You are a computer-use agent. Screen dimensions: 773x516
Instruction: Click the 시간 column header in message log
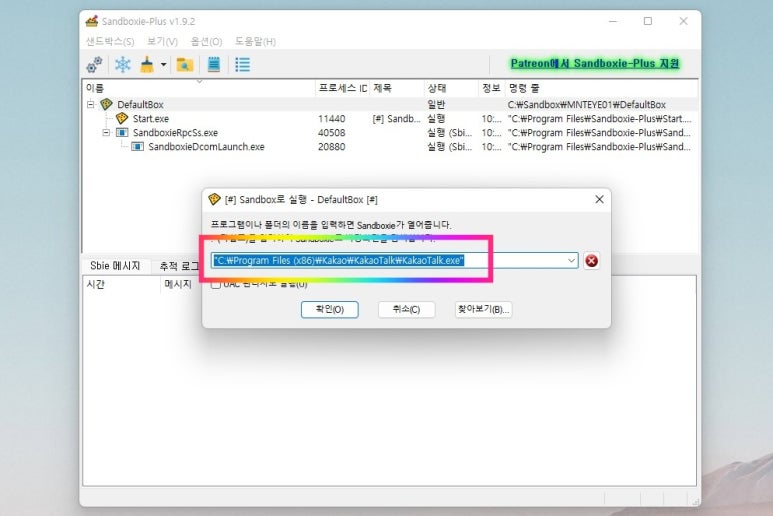122,284
